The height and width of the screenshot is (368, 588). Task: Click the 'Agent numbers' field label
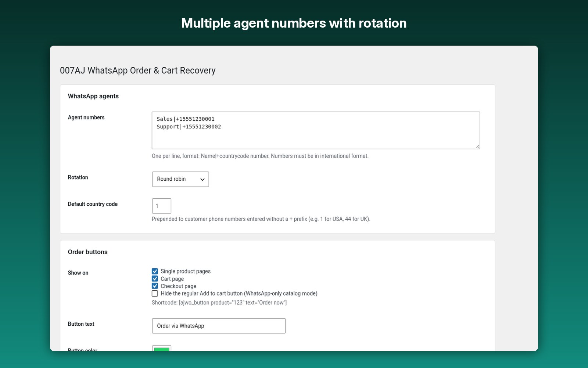[x=86, y=117]
